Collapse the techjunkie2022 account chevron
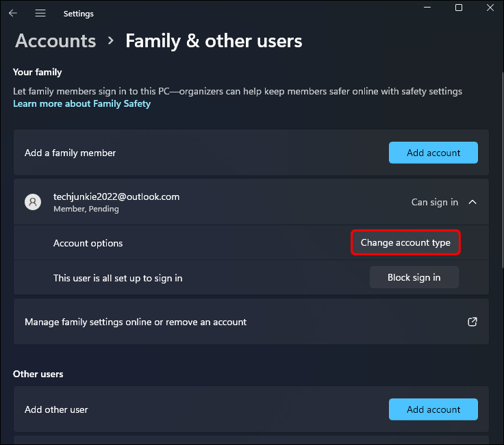 click(x=473, y=202)
